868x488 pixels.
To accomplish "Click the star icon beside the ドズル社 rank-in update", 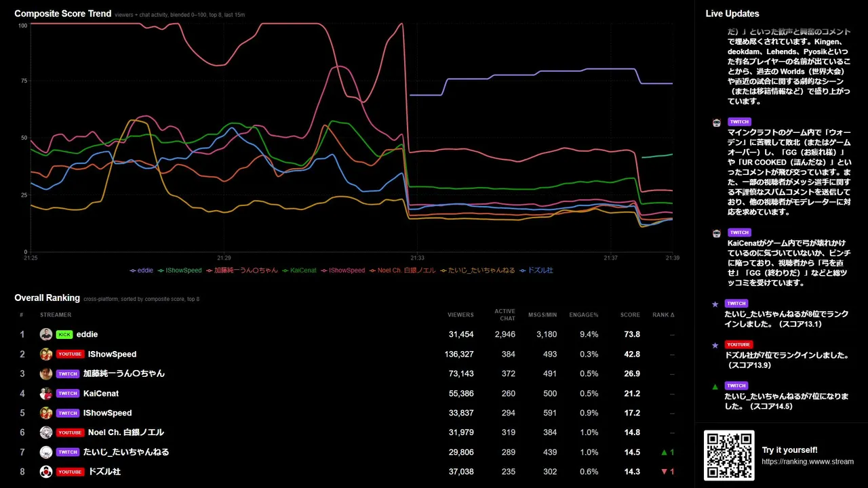I will (x=715, y=345).
